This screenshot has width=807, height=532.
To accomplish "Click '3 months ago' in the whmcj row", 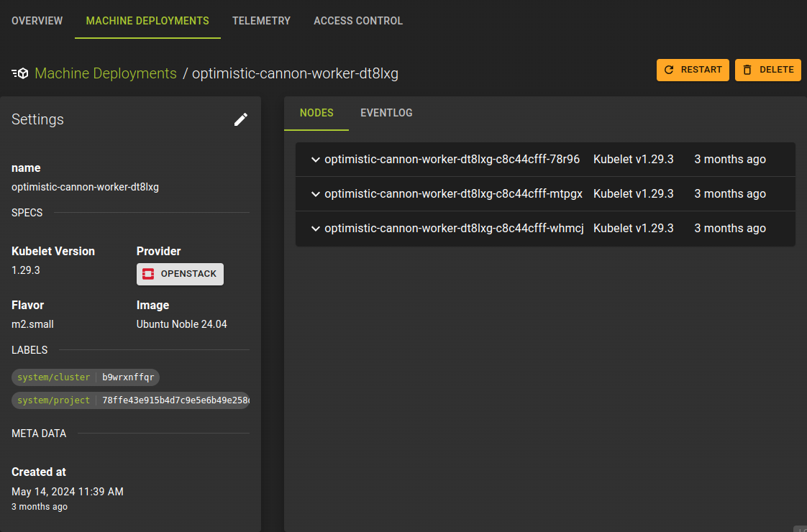I will (x=730, y=229).
